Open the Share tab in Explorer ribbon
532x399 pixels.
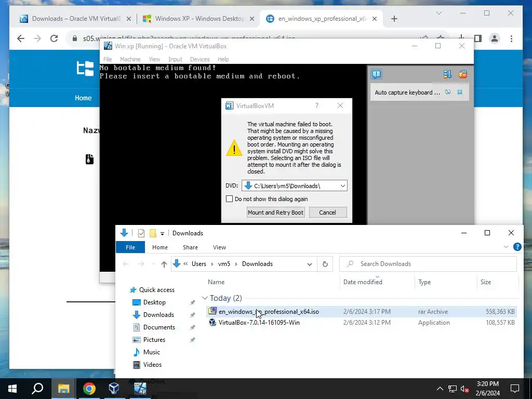click(190, 247)
